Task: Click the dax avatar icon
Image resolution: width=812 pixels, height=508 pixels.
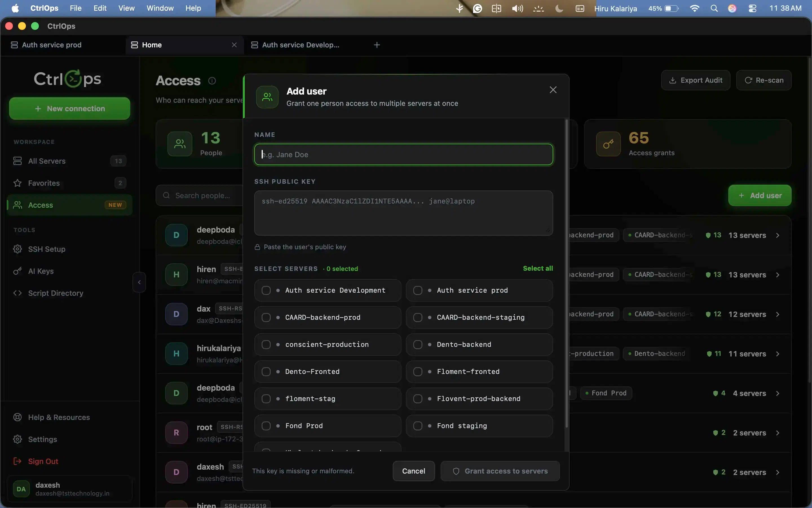Action: click(176, 314)
